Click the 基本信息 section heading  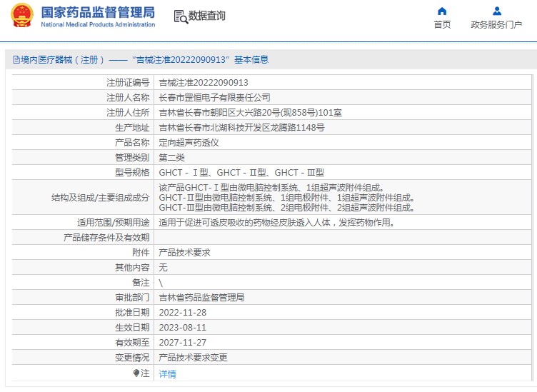[x=251, y=60]
